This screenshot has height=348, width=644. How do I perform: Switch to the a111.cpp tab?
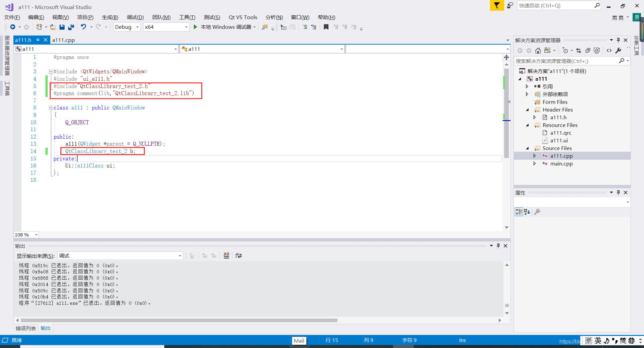point(63,40)
